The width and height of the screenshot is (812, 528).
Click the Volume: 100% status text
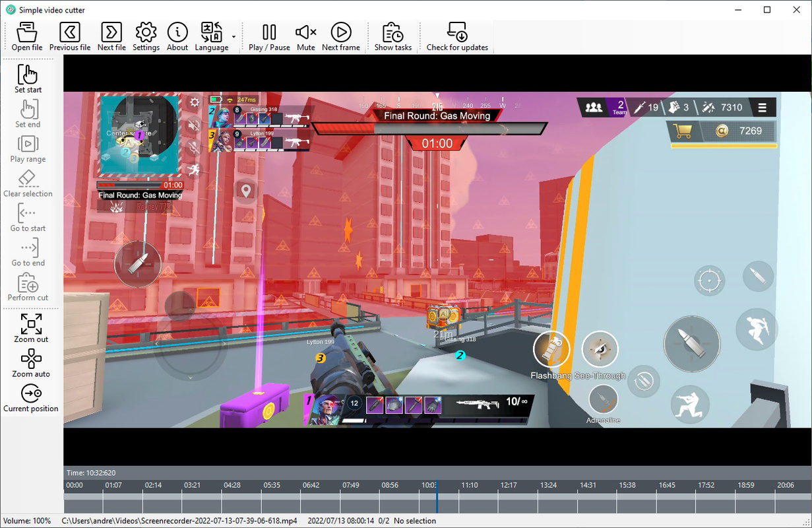point(27,521)
